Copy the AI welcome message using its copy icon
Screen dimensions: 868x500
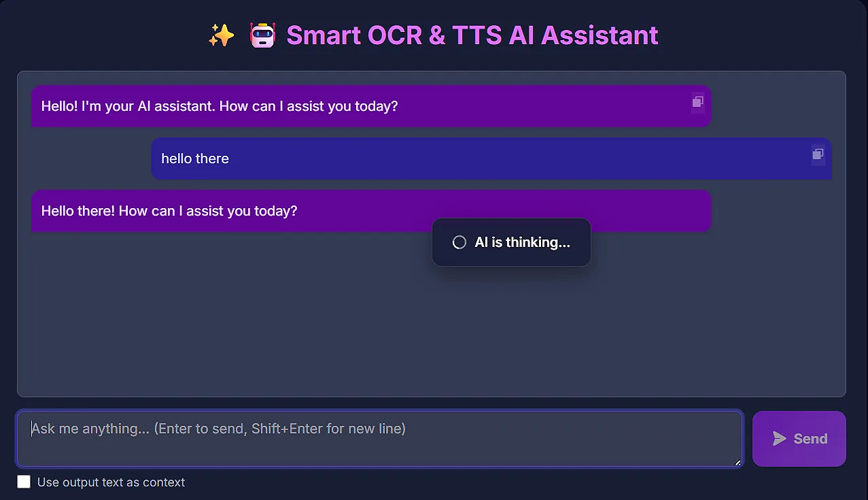tap(697, 101)
